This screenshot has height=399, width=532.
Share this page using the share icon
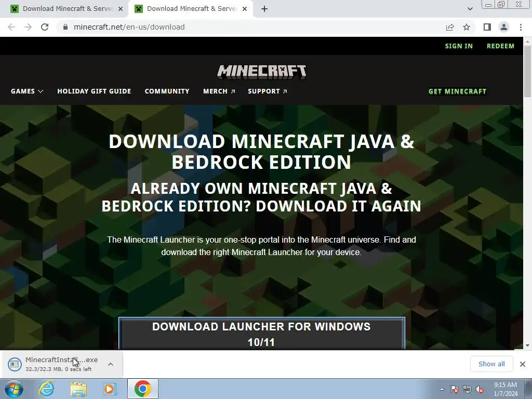click(x=450, y=27)
